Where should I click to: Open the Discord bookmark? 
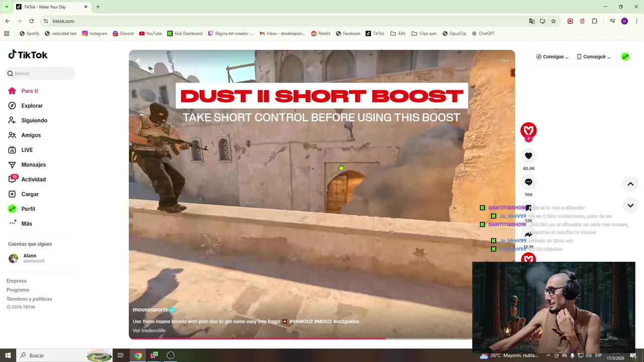tap(123, 34)
